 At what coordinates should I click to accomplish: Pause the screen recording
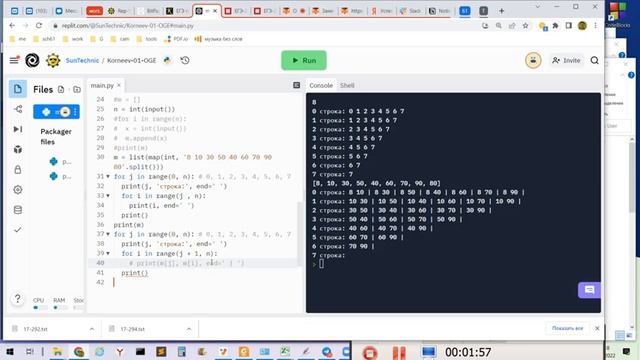click(399, 352)
